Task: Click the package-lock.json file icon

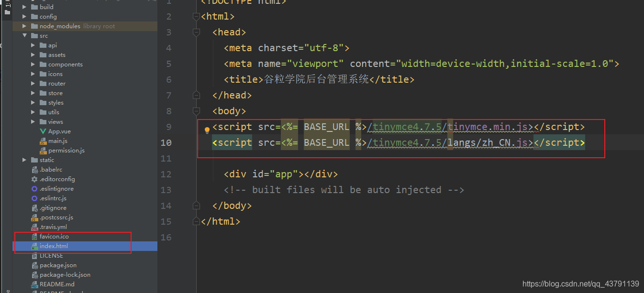Action: coord(34,275)
